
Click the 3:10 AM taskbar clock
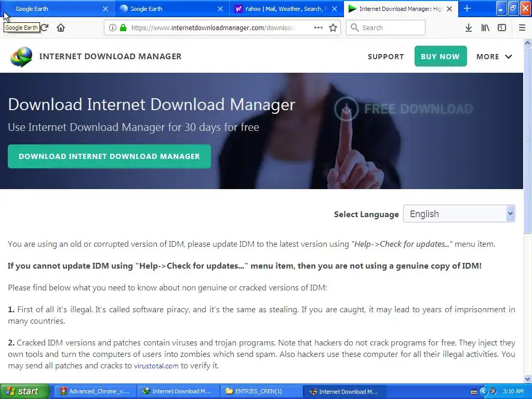click(x=513, y=391)
